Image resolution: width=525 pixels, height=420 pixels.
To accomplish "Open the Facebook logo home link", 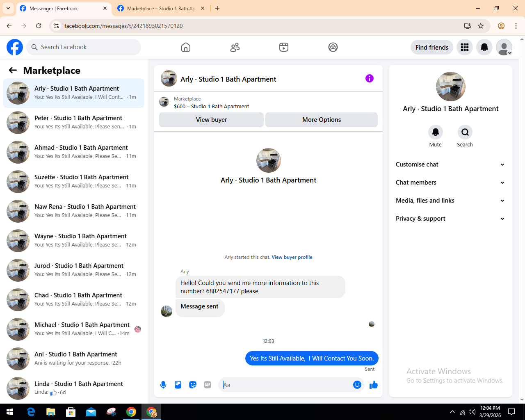I will 15,47.
